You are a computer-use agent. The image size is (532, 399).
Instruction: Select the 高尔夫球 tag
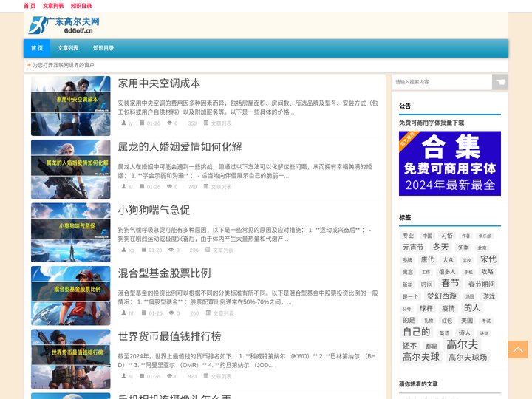421,357
